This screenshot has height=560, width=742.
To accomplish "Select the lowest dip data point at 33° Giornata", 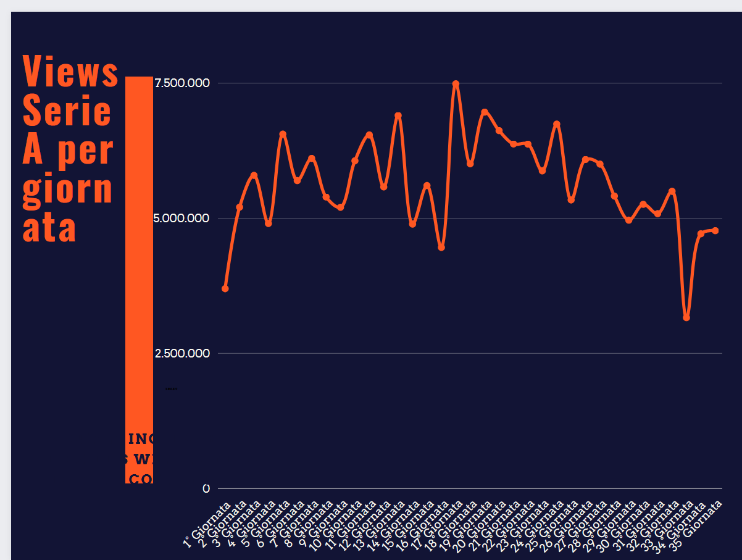I will point(686,317).
